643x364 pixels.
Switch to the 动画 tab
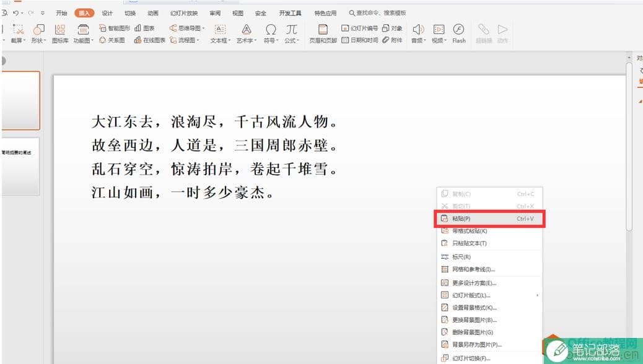153,13
